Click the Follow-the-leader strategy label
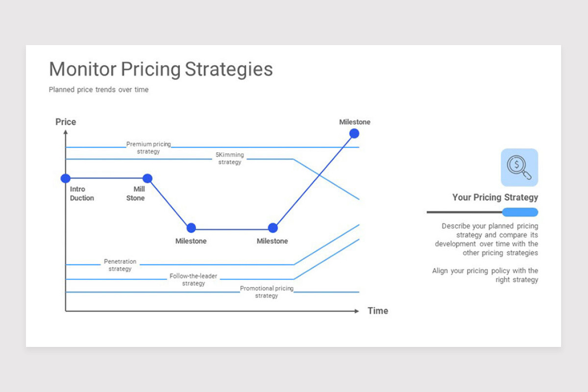The height and width of the screenshot is (392, 588). pyautogui.click(x=194, y=280)
